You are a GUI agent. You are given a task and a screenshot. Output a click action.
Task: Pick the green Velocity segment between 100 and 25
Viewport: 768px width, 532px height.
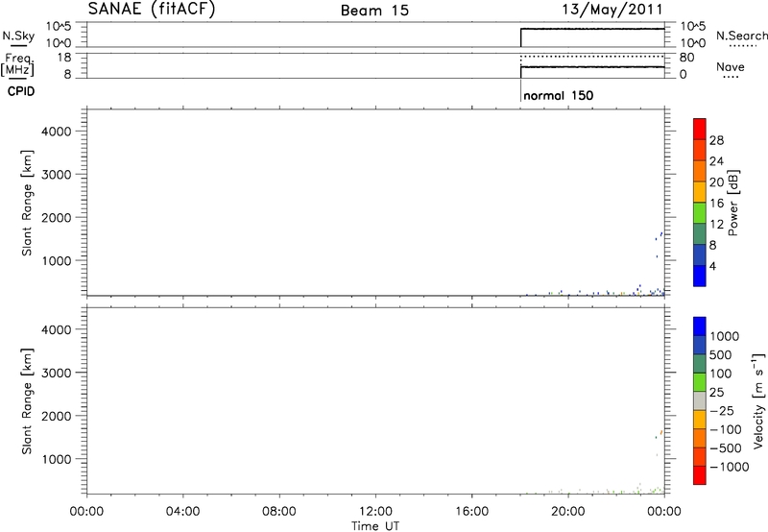pyautogui.click(x=700, y=382)
